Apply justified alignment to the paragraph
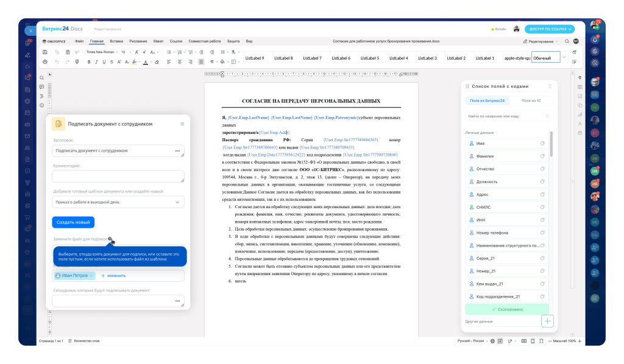This screenshot has height=364, width=624. 201,62
